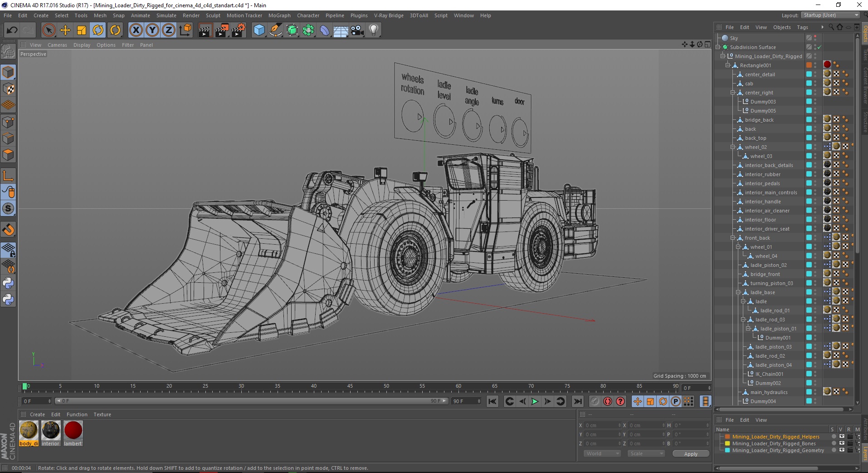
Task: Click the Undo arrow icon
Action: [x=12, y=30]
